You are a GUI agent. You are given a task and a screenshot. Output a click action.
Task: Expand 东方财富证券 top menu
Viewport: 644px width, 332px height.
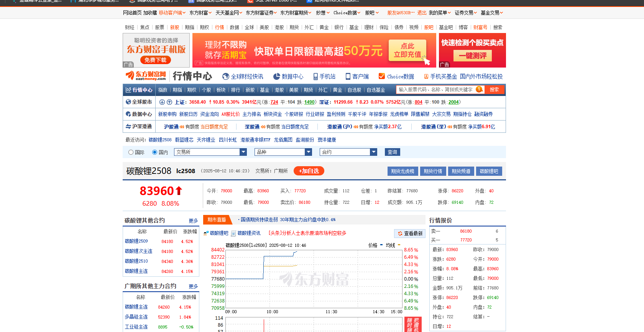click(x=261, y=13)
